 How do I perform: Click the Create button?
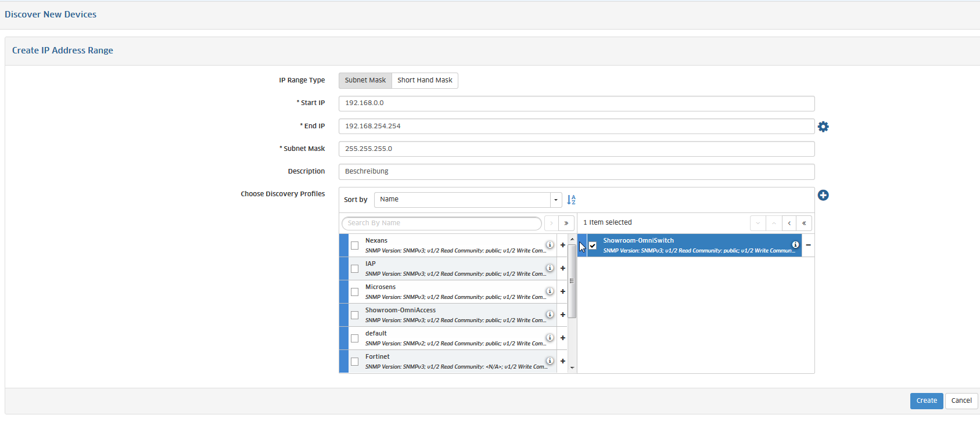(926, 401)
